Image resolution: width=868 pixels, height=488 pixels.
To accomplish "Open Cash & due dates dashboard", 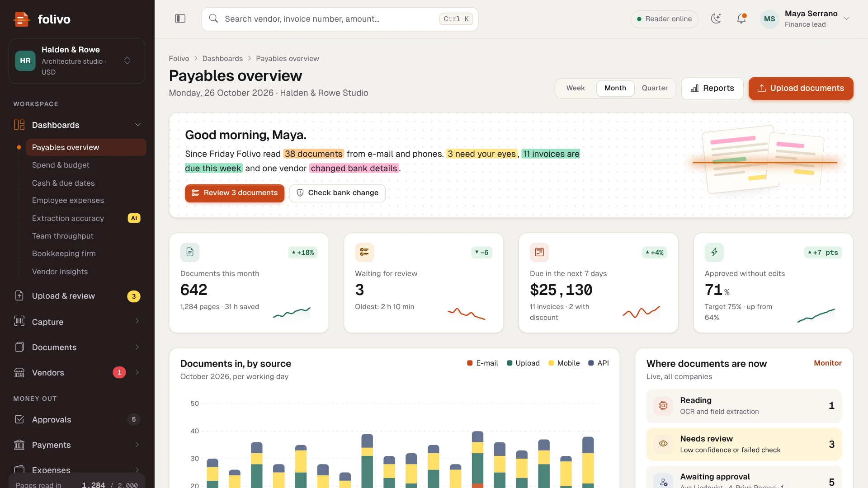I will 86,183.
